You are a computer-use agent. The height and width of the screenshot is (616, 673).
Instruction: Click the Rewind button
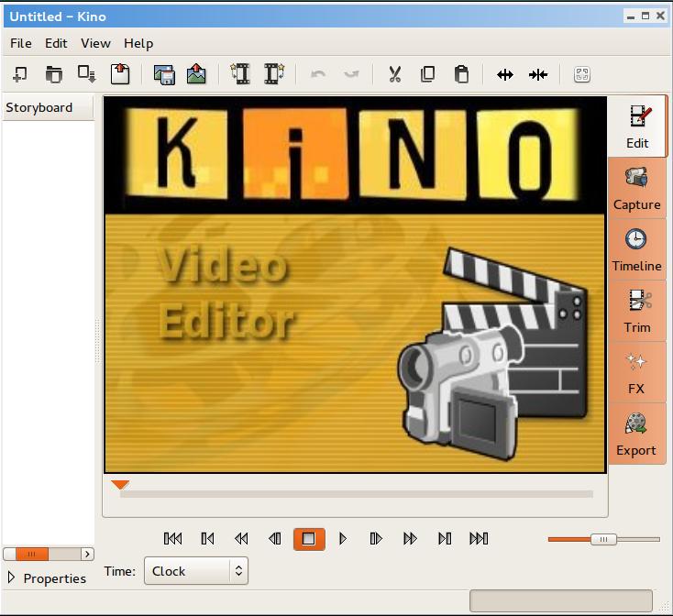pos(241,538)
